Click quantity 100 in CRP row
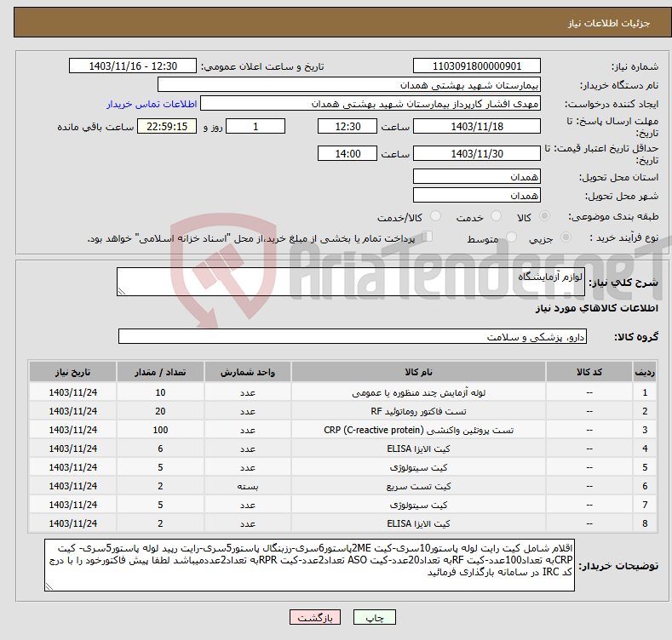The height and width of the screenshot is (640, 672). (x=160, y=430)
